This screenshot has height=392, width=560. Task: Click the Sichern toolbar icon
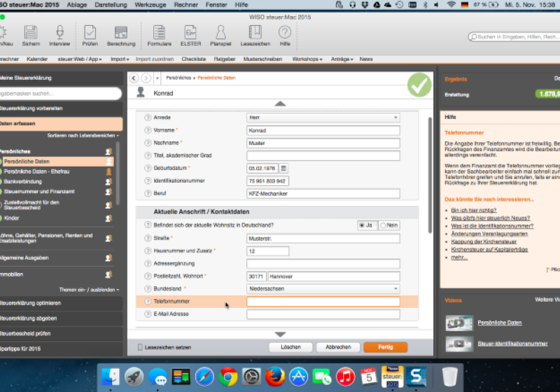pos(31,33)
